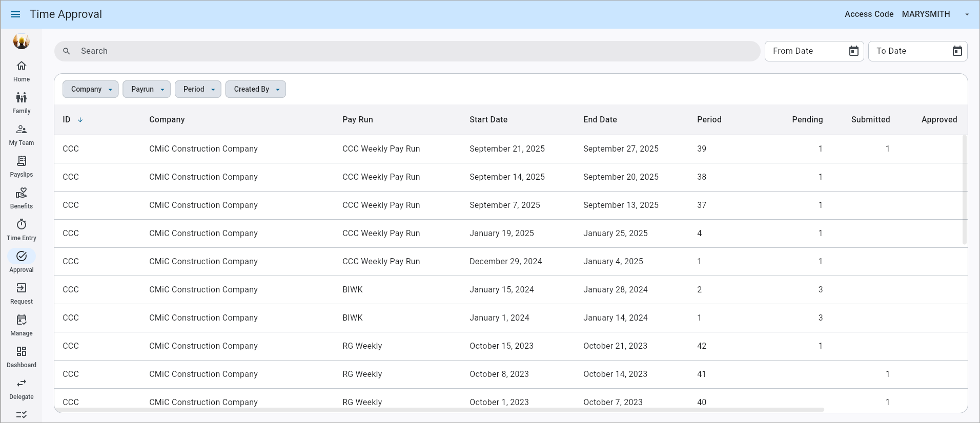Image resolution: width=980 pixels, height=423 pixels.
Task: Open the Created By filter dropdown
Action: (x=256, y=89)
